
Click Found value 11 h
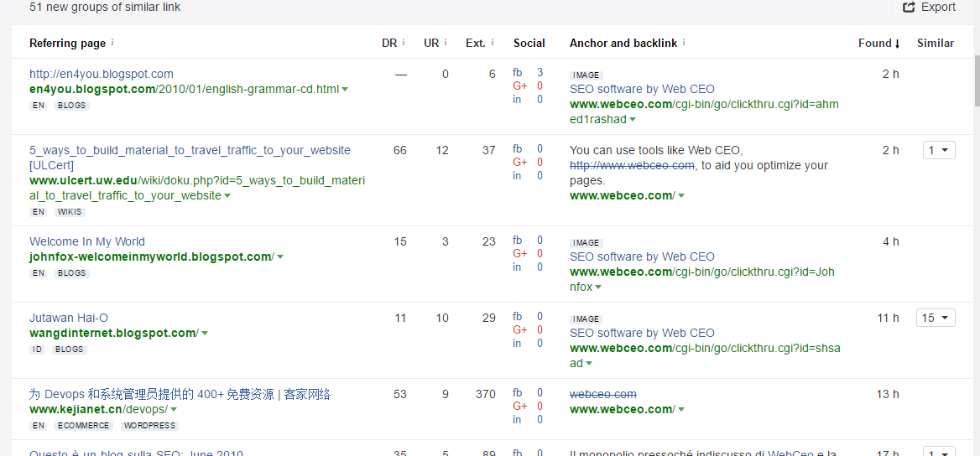(x=888, y=318)
